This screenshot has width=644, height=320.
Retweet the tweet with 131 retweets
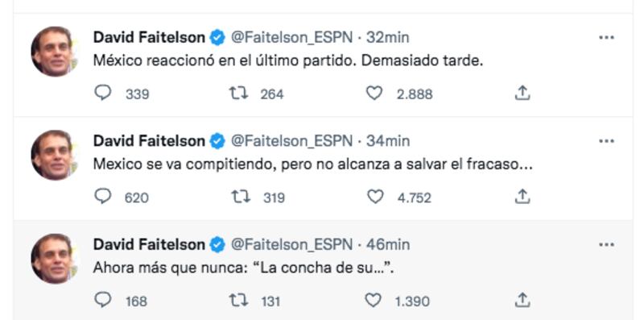238,301
